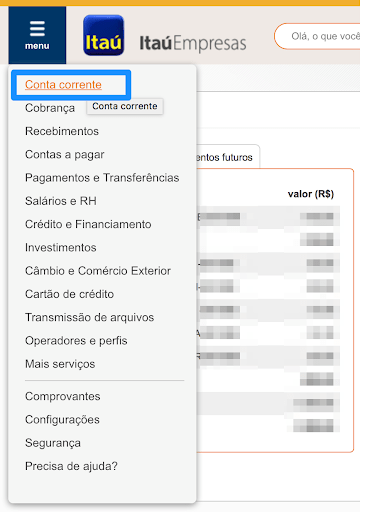This screenshot has width=377, height=512.
Task: Open Câmbio e Comércio Exterior
Action: [98, 271]
